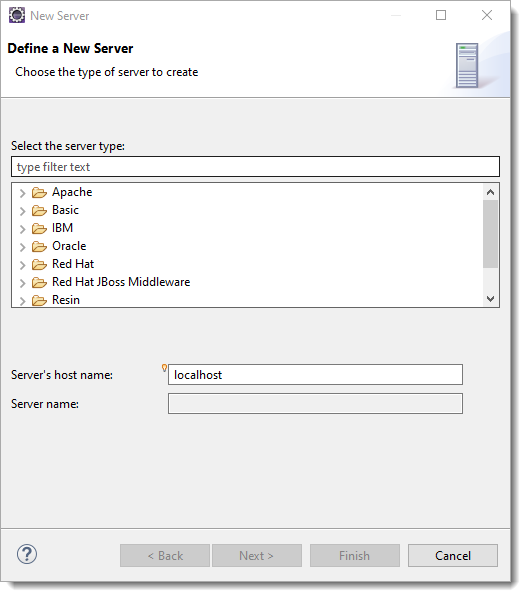Image resolution: width=526 pixels, height=597 pixels.
Task: Expand the IBM tree node
Action: pos(23,229)
